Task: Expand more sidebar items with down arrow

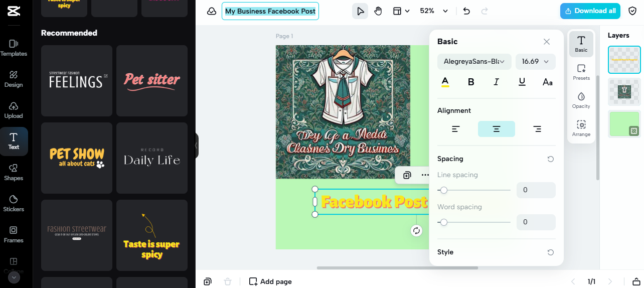Action: (x=14, y=277)
